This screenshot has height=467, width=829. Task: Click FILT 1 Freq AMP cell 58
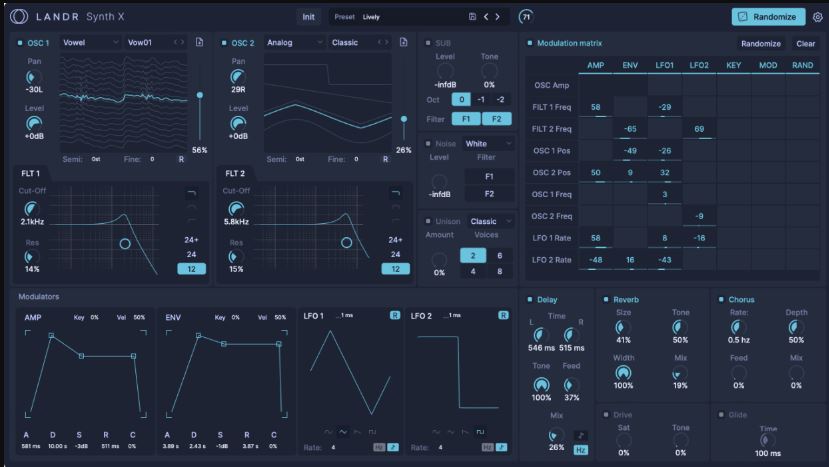[595, 107]
